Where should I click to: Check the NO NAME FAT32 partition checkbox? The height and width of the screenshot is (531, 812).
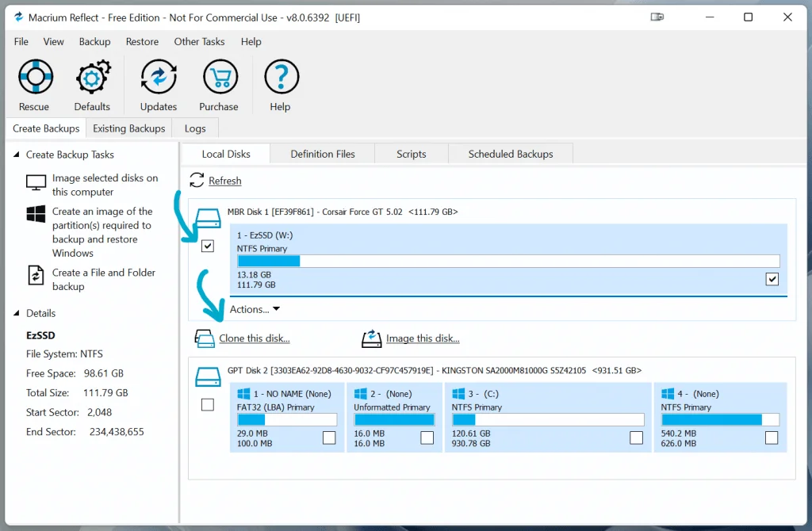(329, 437)
